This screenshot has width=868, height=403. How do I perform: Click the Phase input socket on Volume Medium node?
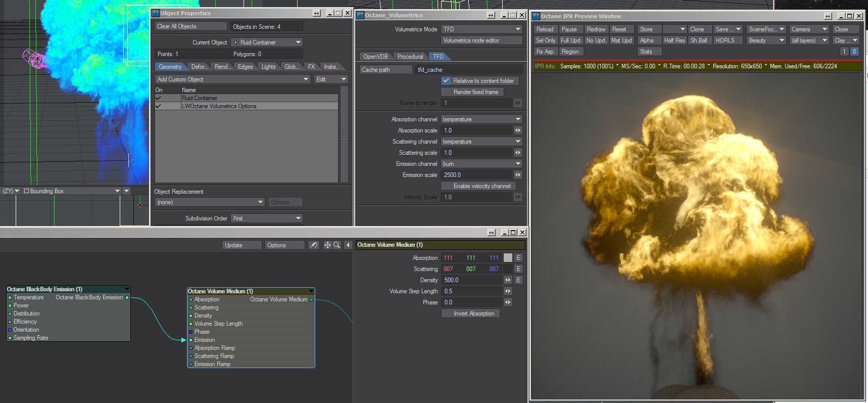[x=190, y=332]
